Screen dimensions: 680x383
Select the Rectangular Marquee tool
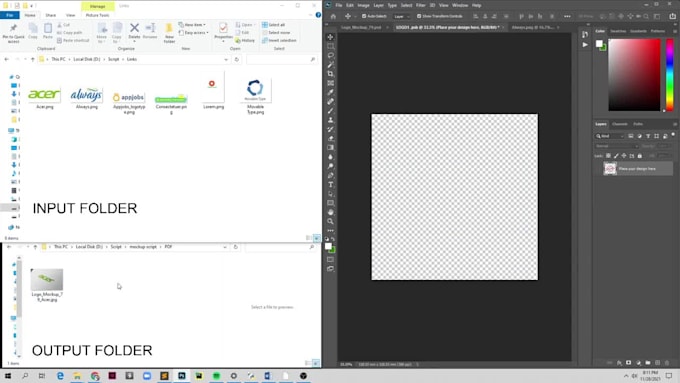[330, 46]
